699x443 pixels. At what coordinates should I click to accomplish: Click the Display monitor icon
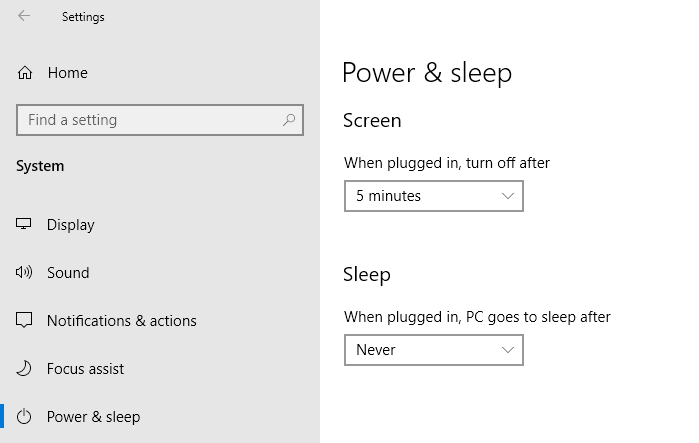(x=25, y=225)
